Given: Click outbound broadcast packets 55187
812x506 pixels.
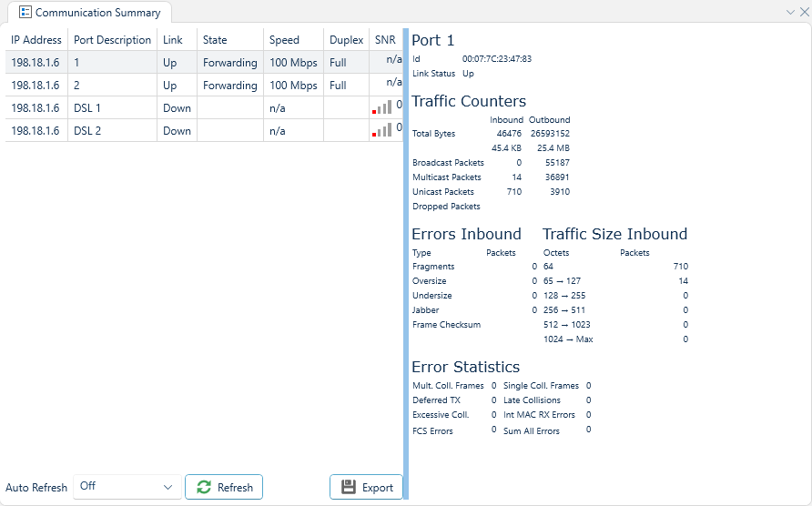Looking at the screenshot, I should point(557,162).
